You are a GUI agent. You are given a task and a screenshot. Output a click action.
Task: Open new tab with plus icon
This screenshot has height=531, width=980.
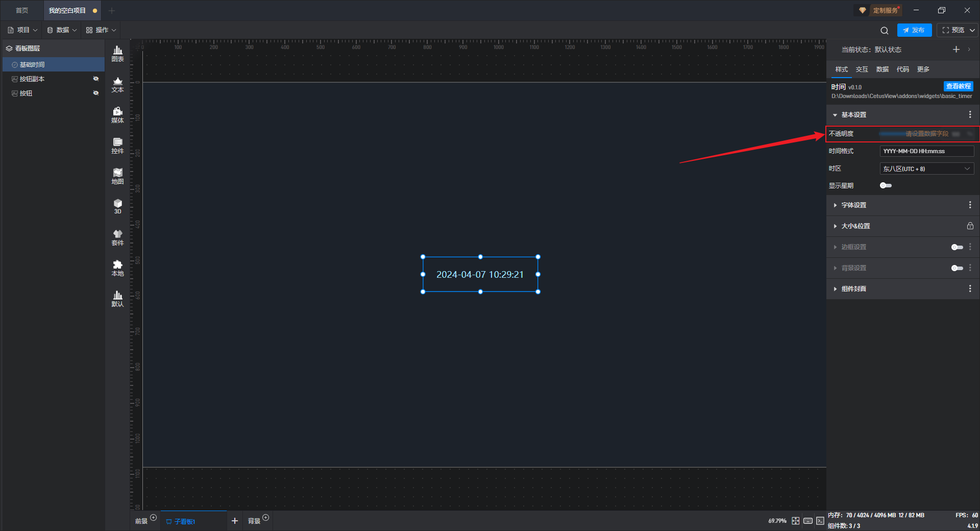click(112, 10)
